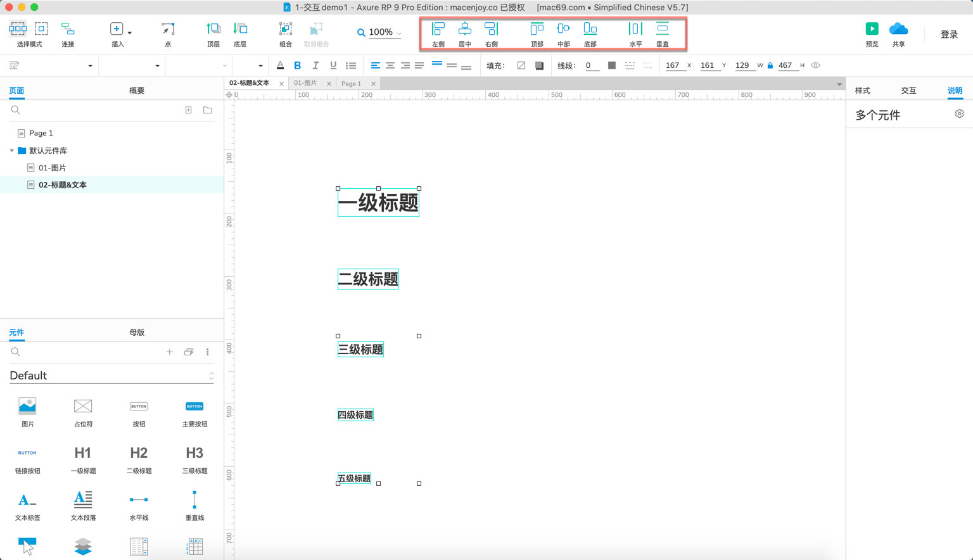Click the X position field
This screenshot has height=560, width=973.
coord(675,65)
